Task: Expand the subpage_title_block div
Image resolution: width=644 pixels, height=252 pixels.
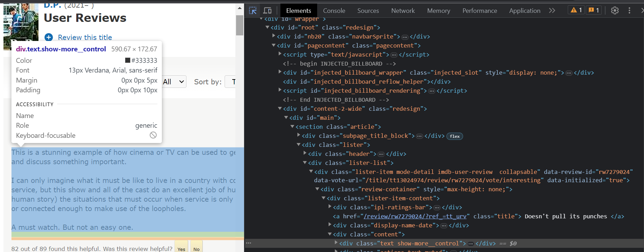Action: pos(298,135)
